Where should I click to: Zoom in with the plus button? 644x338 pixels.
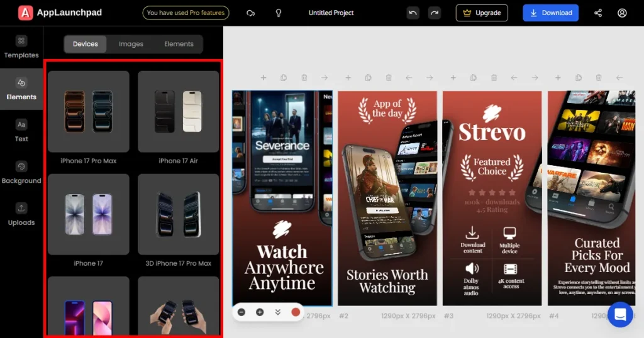coord(259,312)
